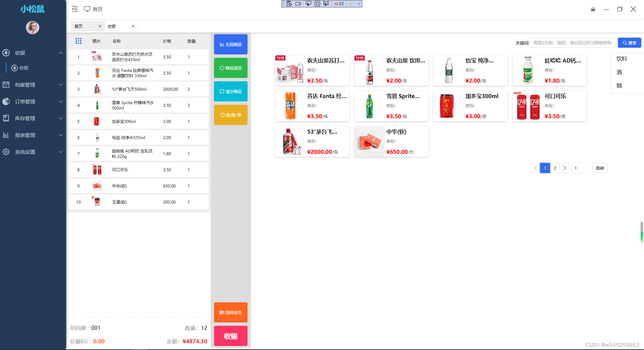The height and width of the screenshot is (350, 644).
Task: Click the 小松鼠 app logo title
Action: tap(33, 9)
